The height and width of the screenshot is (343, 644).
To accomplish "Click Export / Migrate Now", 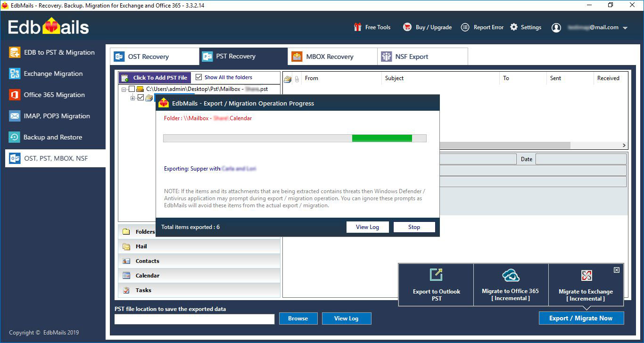I will (581, 318).
